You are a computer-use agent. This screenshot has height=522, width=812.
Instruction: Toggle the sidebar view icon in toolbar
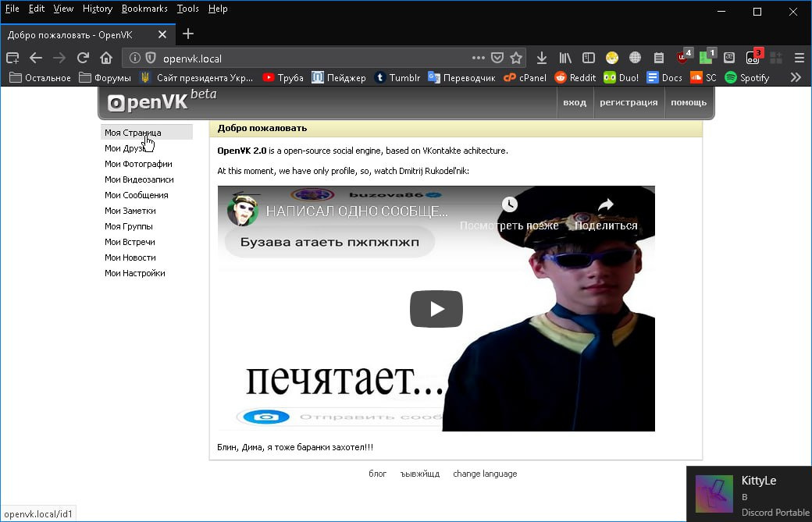[589, 58]
